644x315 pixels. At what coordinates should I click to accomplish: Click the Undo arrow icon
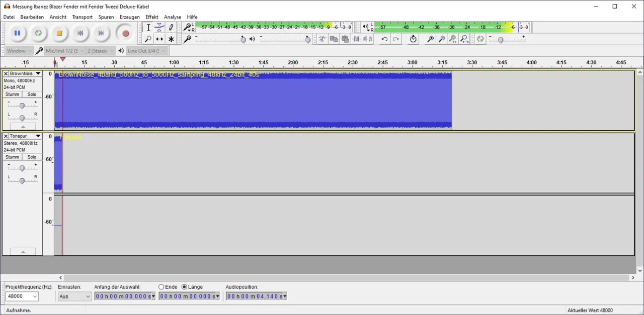coord(384,39)
